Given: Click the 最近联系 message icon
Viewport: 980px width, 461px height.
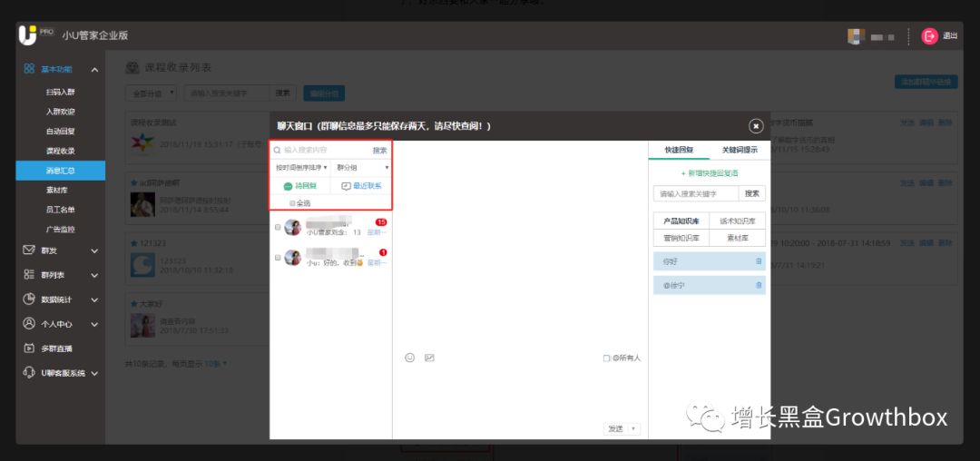Looking at the screenshot, I should click(x=347, y=186).
